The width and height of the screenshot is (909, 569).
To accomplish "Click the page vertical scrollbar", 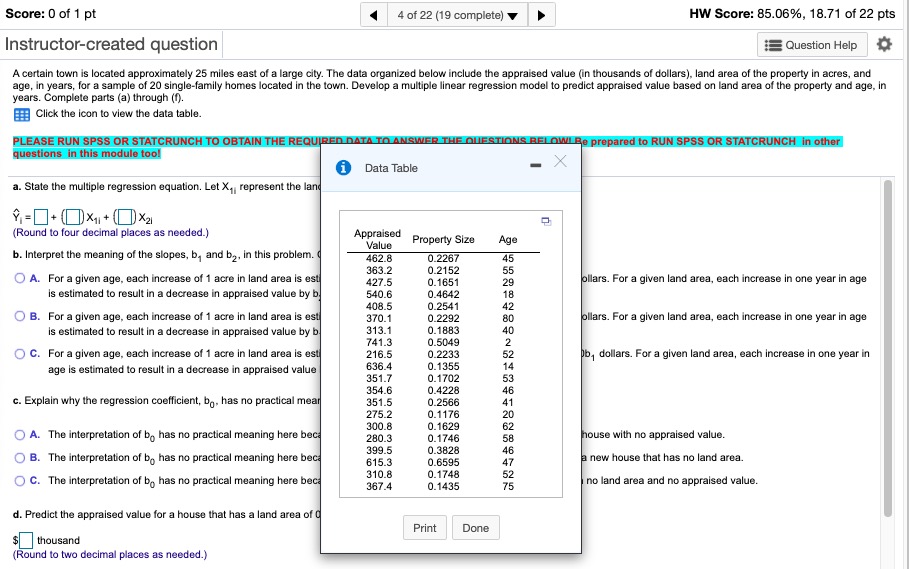I will [888, 348].
